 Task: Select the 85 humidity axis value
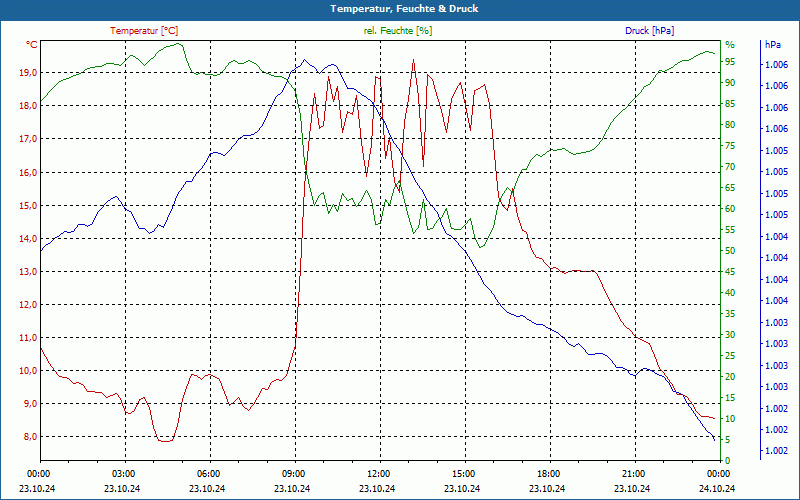pyautogui.click(x=730, y=104)
